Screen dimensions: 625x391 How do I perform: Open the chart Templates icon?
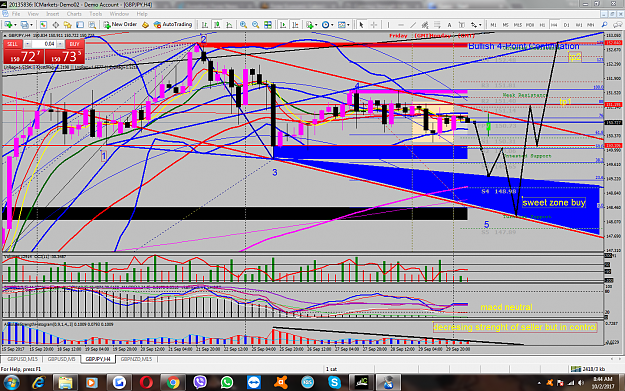[x=342, y=25]
